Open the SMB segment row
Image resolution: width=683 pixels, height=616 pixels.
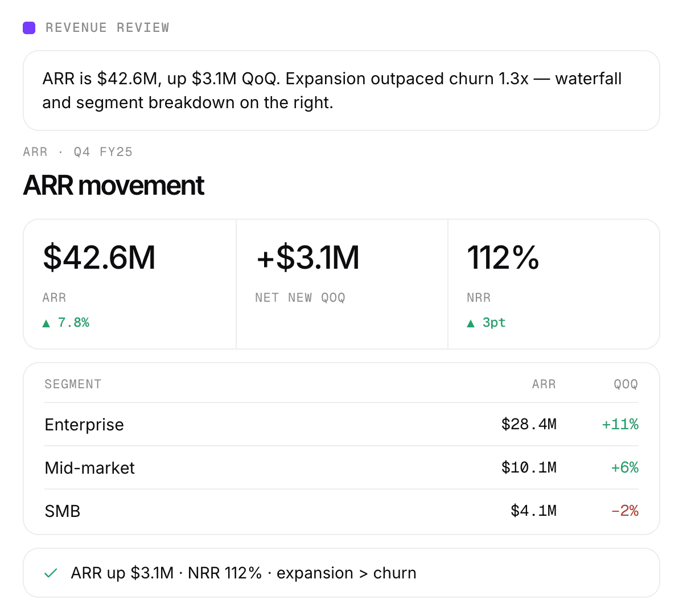(341, 511)
